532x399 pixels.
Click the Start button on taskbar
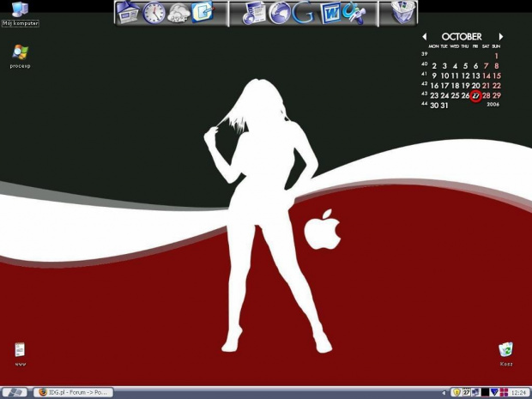click(x=15, y=392)
